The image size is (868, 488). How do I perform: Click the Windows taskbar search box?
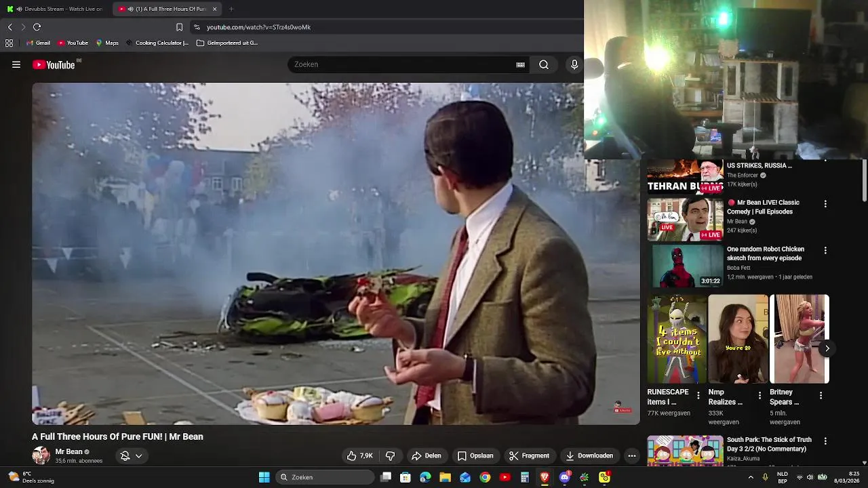click(325, 477)
